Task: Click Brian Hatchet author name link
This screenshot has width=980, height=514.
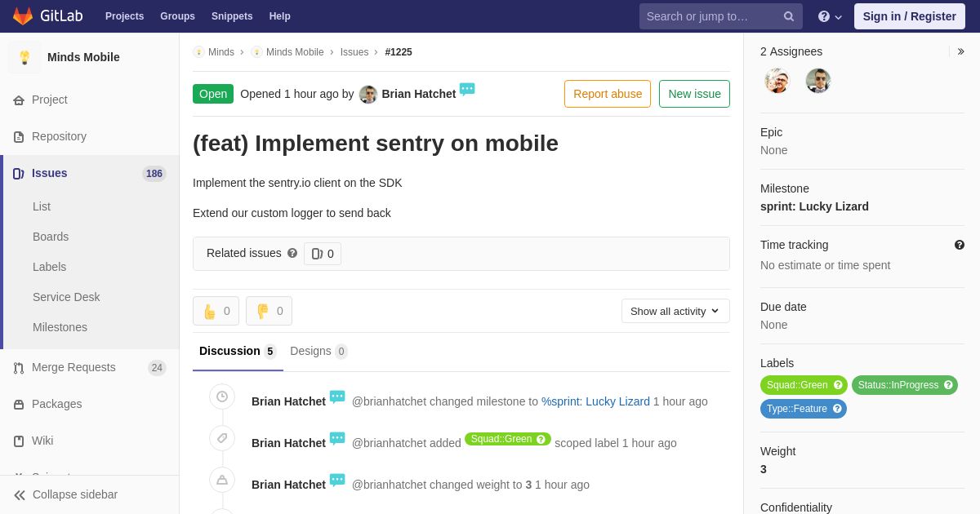Action: [x=418, y=94]
